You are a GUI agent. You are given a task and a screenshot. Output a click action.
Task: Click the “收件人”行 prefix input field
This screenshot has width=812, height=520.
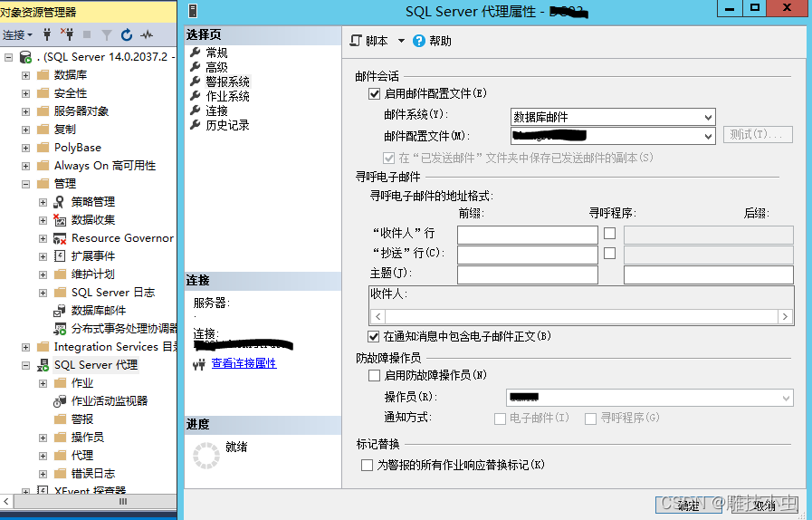(527, 235)
